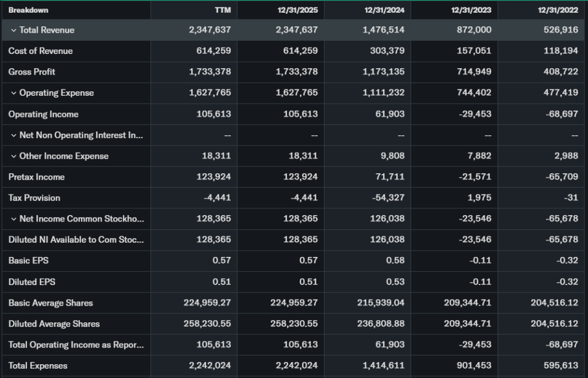Click the 2022 Basic EPS value -0.32

(567, 260)
